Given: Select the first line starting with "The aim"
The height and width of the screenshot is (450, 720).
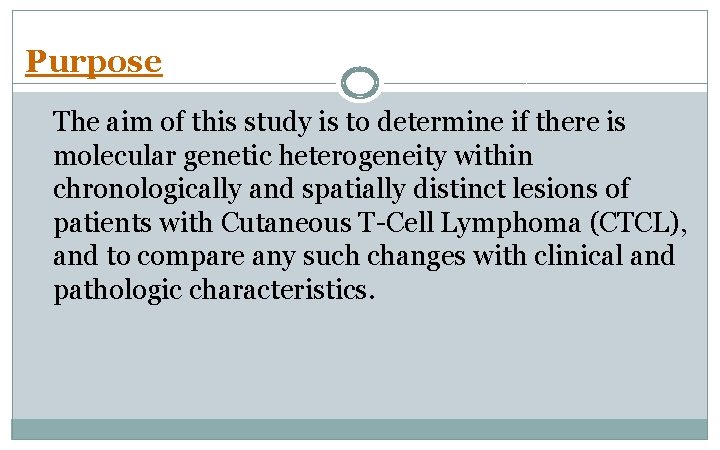Looking at the screenshot, I should pyautogui.click(x=340, y=123).
